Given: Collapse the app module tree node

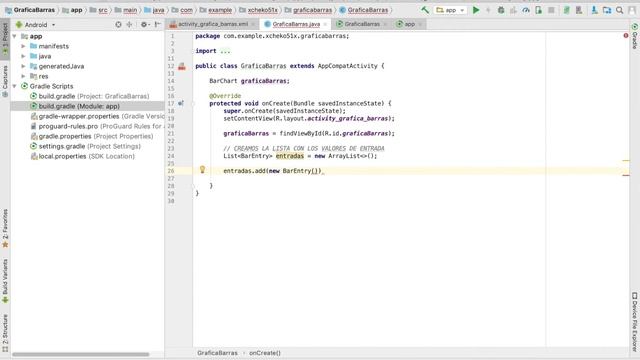Looking at the screenshot, I should 15,36.
